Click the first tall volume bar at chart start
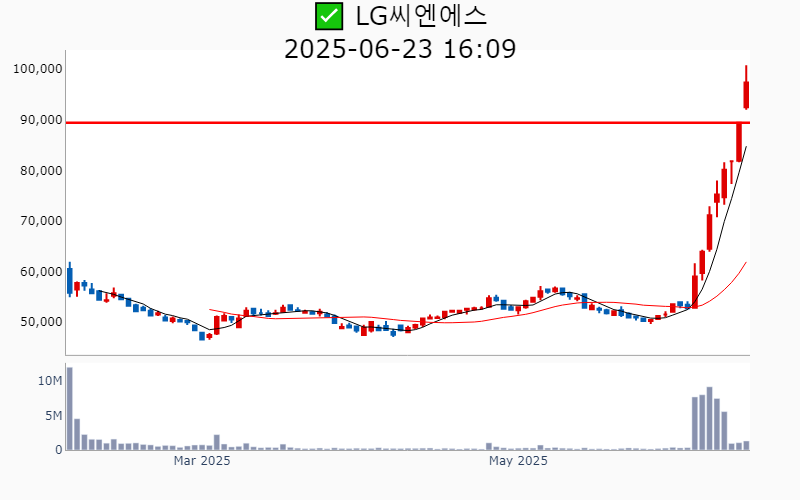800x500 pixels. pyautogui.click(x=70, y=409)
